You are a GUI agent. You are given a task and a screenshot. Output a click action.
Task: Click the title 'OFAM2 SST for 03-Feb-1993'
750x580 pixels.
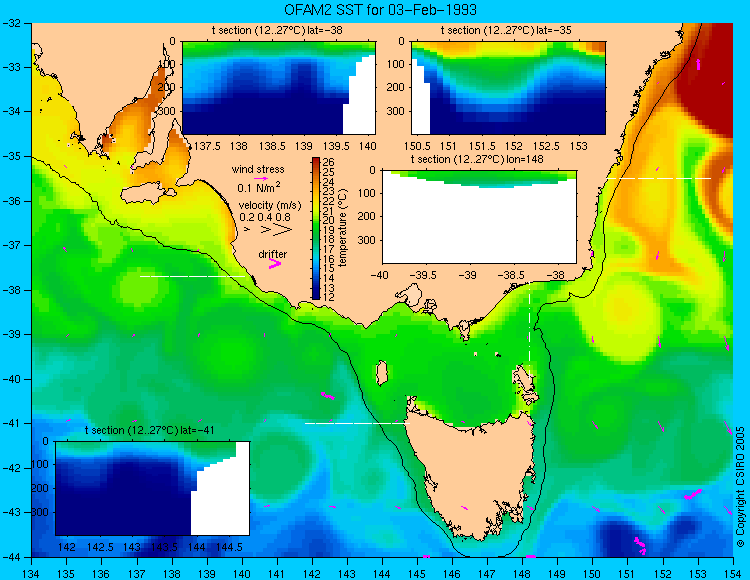(x=380, y=10)
